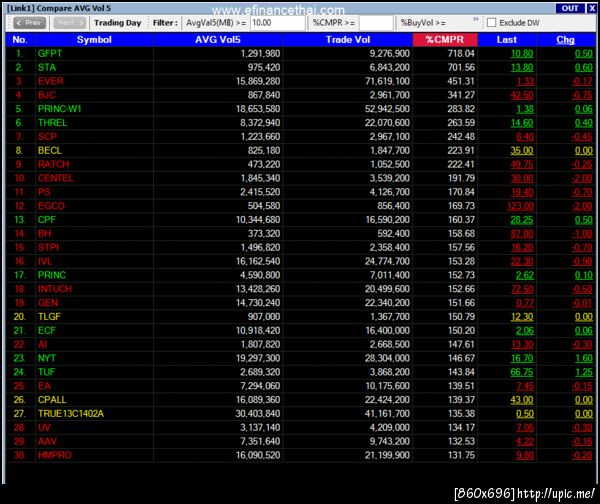
Task: Click BECL last price 35.00
Action: pos(522,150)
